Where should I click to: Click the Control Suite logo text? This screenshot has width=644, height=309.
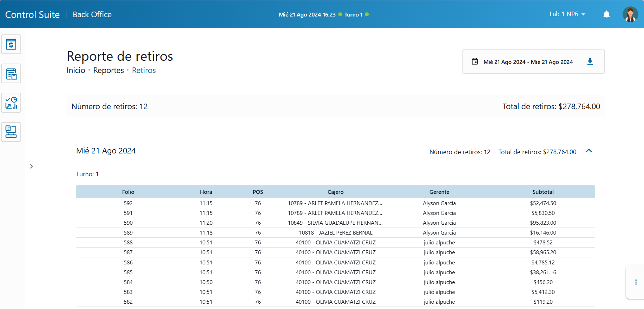click(32, 15)
